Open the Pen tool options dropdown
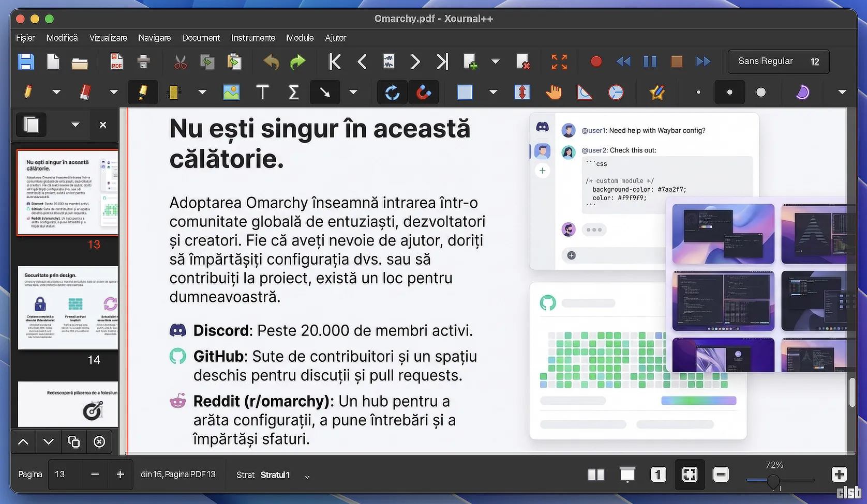This screenshot has height=504, width=867. point(56,93)
